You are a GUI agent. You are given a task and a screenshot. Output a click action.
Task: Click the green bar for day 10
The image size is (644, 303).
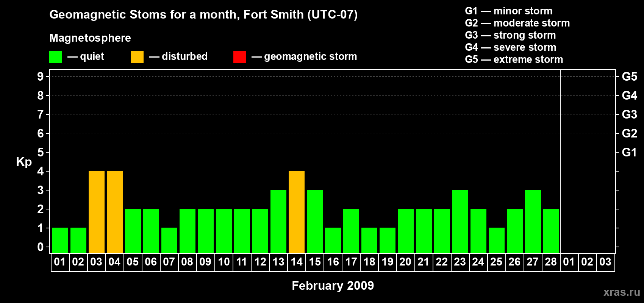click(x=224, y=231)
